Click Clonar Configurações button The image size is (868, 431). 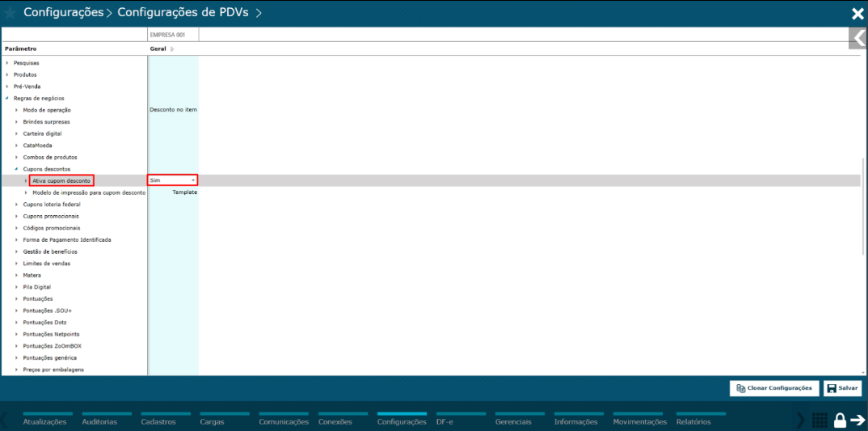(x=774, y=388)
